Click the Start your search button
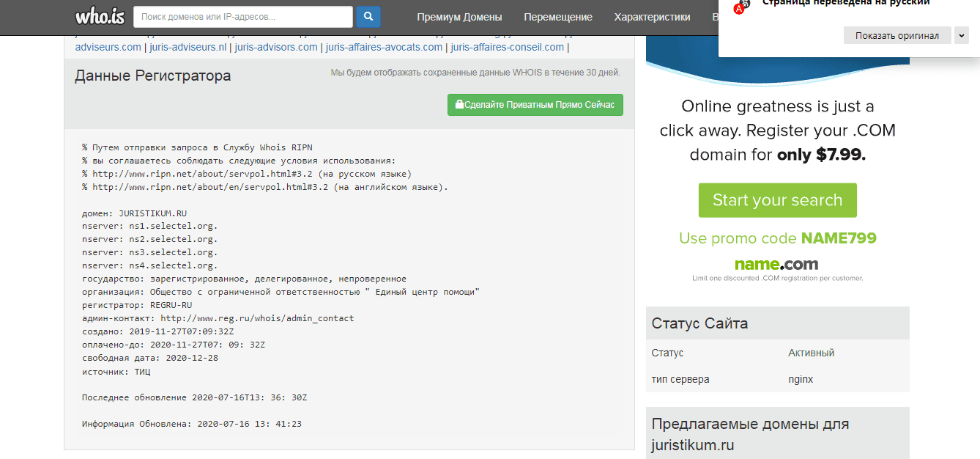 click(x=777, y=200)
